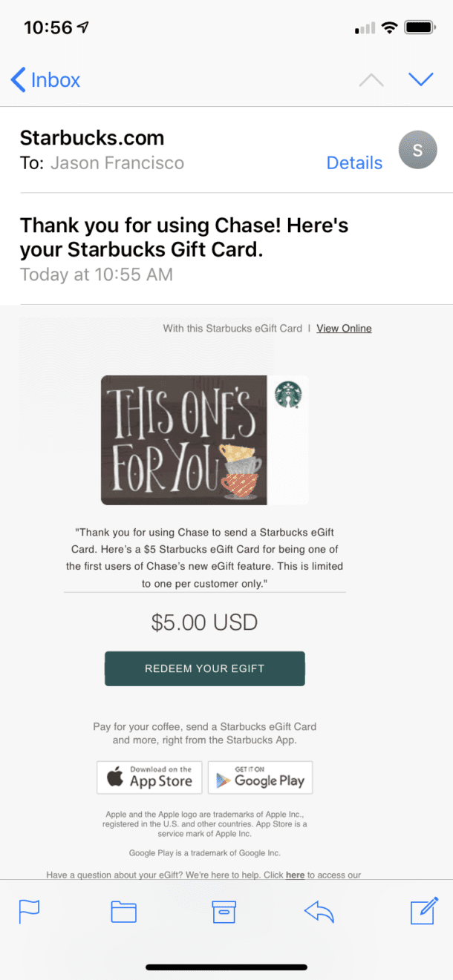Tap the home indicator bar
Viewport: 453px width, 980px height.
pyautogui.click(x=226, y=966)
